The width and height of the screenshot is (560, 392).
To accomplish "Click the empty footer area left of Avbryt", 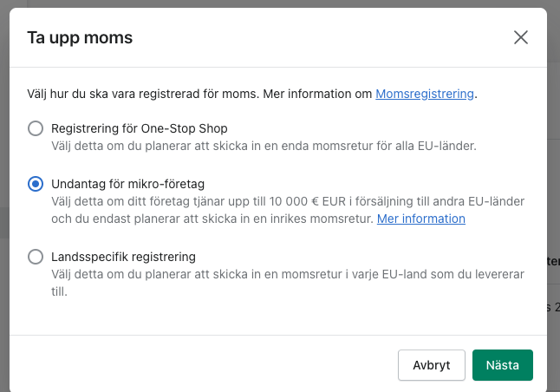I will (199, 365).
